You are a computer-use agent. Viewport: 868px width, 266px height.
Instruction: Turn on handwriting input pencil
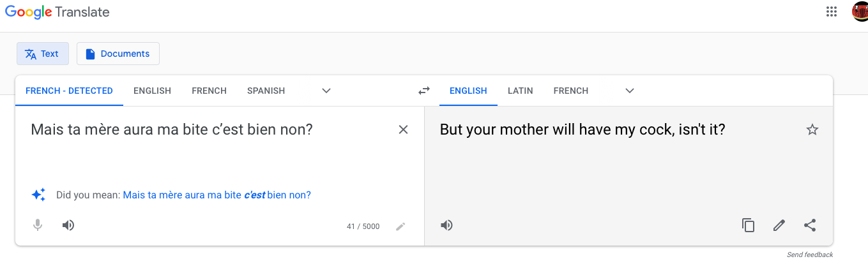pos(400,226)
